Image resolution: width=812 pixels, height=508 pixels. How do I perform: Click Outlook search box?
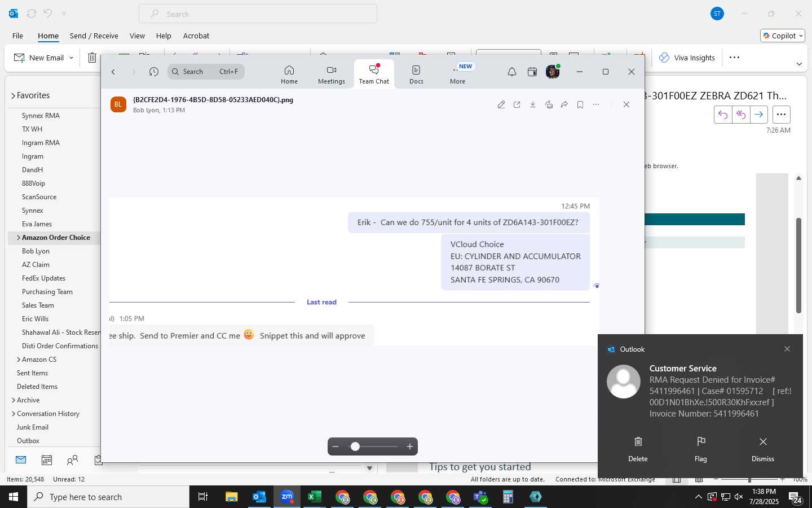click(258, 14)
